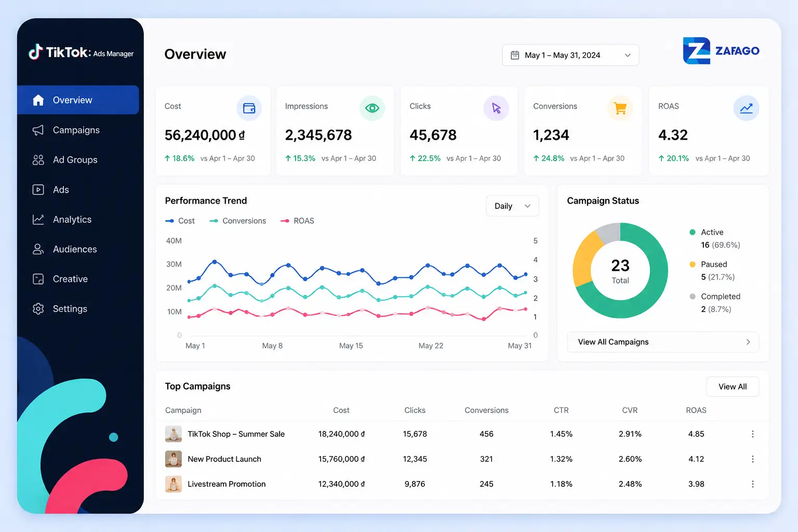Click the donut chart center showing 23 Total
This screenshot has width=798, height=532.
[x=620, y=271]
